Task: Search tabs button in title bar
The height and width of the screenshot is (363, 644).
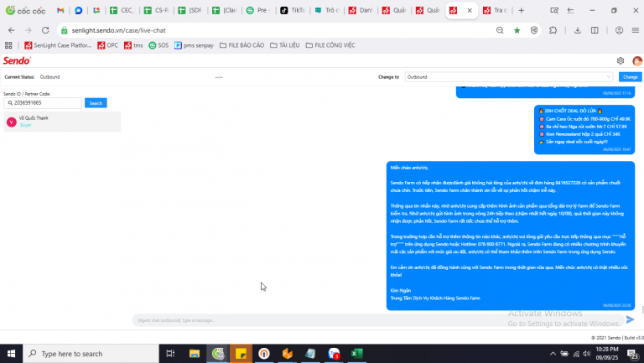Action: click(x=554, y=10)
